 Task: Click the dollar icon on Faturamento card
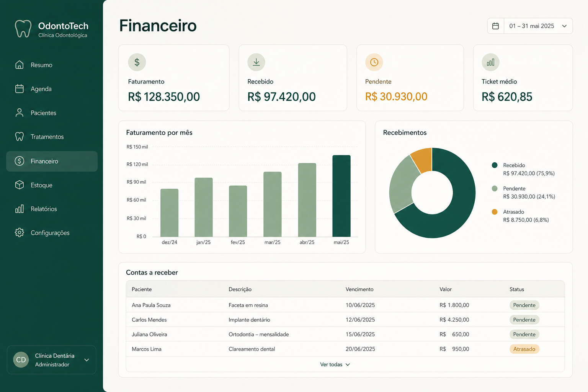137,62
